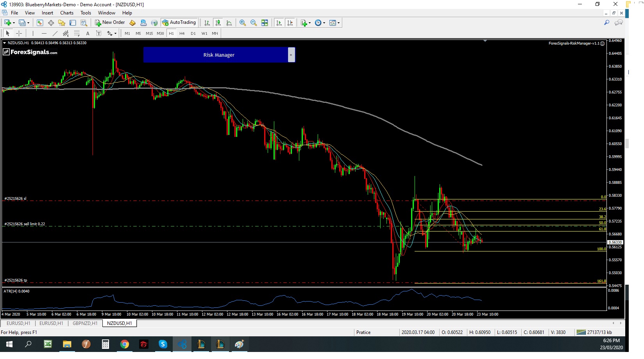The height and width of the screenshot is (359, 644).
Task: Select the NZDUSD,H1 chart tab
Action: point(119,323)
